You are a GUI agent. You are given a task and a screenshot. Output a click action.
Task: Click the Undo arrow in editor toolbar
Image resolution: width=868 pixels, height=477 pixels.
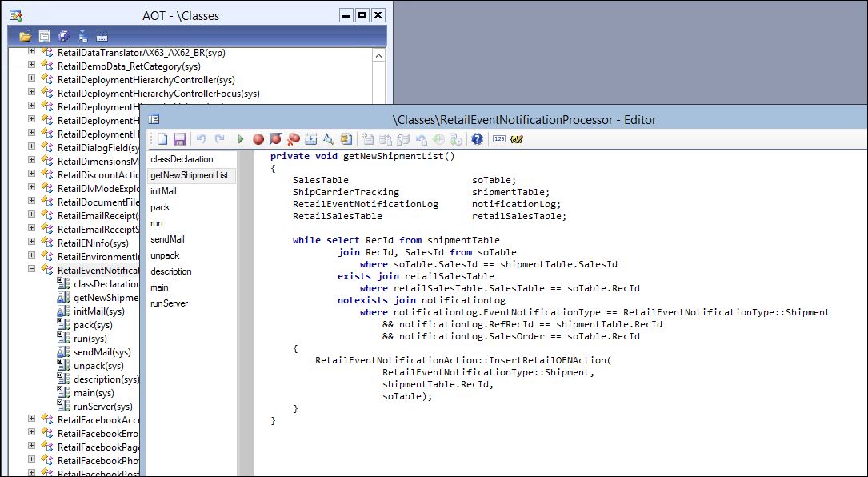pyautogui.click(x=202, y=139)
